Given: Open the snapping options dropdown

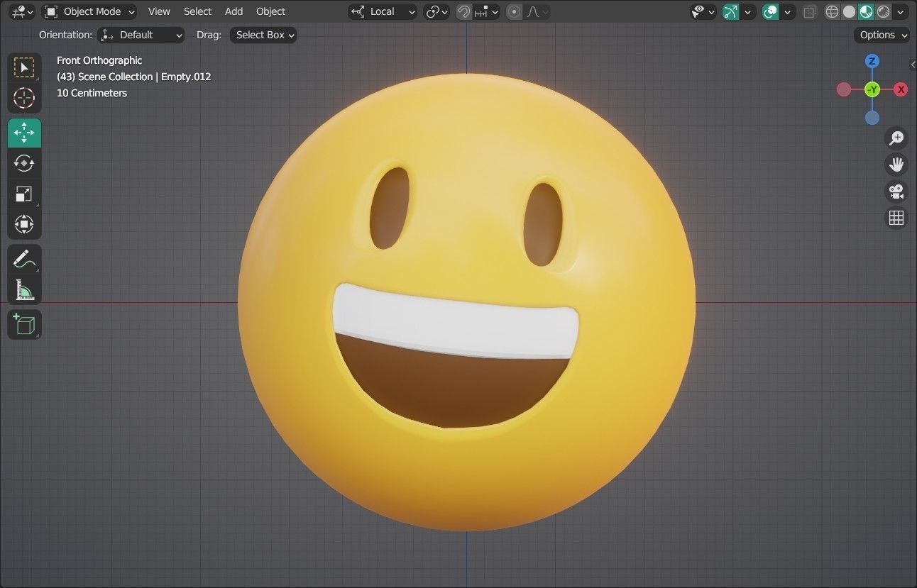Looking at the screenshot, I should [x=487, y=11].
